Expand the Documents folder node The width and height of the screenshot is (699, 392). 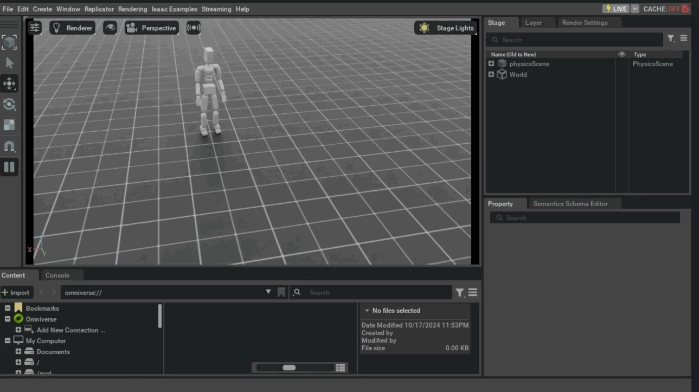point(18,351)
